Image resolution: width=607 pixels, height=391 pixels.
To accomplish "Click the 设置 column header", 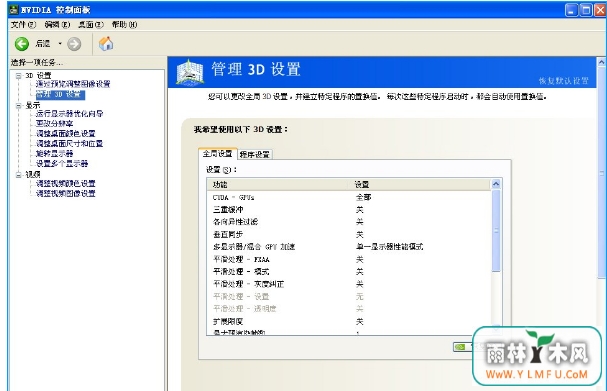I will pyautogui.click(x=420, y=185).
